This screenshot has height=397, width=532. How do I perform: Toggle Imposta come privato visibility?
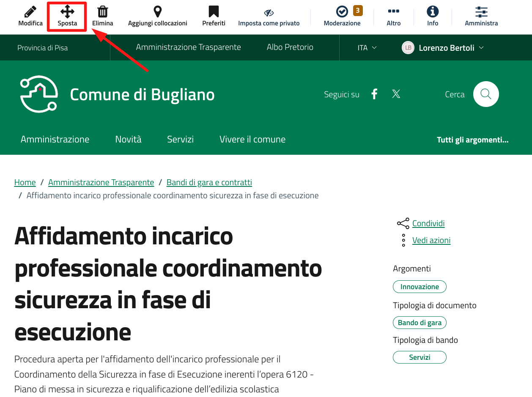coord(269,13)
